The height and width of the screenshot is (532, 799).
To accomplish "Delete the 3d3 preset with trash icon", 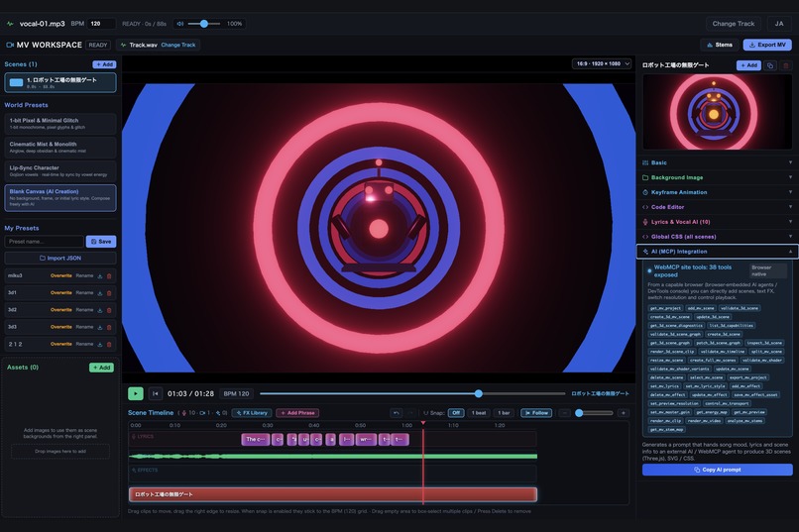I will (x=108, y=327).
